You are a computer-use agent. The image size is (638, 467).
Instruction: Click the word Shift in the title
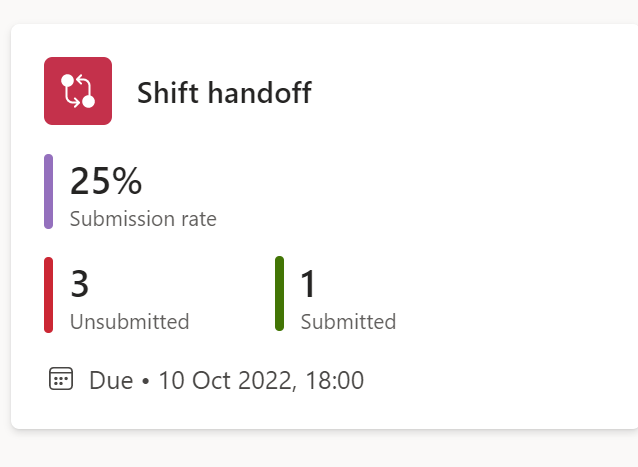pyautogui.click(x=168, y=93)
